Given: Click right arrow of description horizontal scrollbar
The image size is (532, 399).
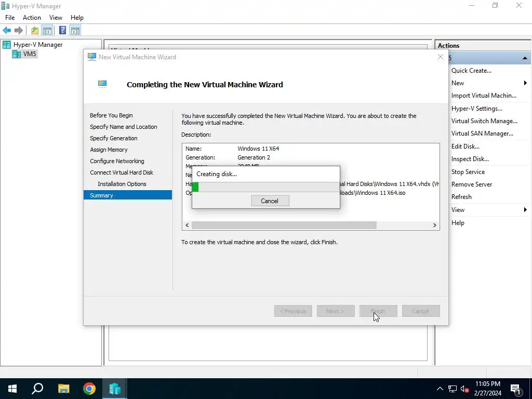Looking at the screenshot, I should [435, 225].
